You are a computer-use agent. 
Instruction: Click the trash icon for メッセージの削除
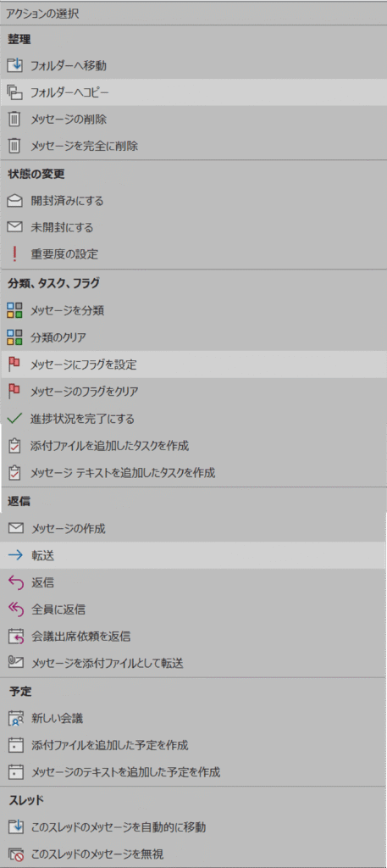click(x=15, y=119)
